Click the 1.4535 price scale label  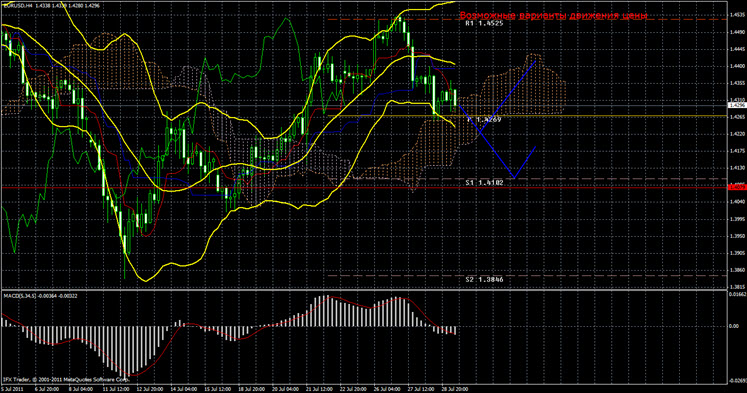pos(737,15)
